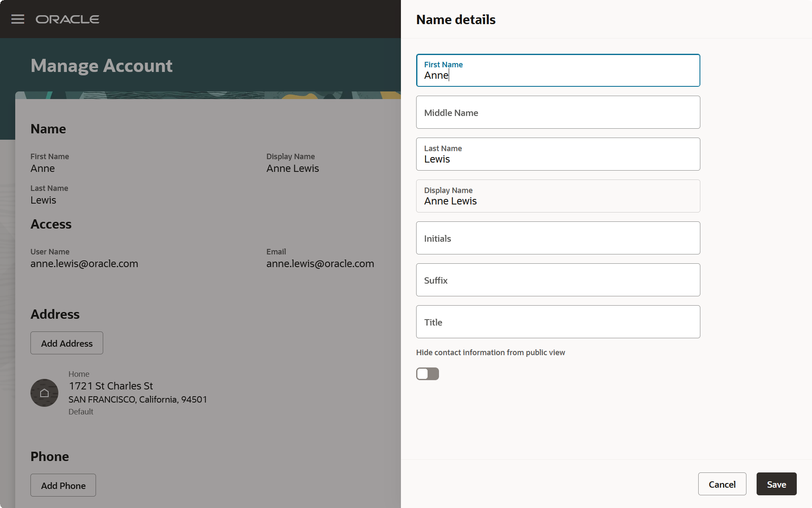The height and width of the screenshot is (508, 812).
Task: Click the Save button
Action: pyautogui.click(x=776, y=484)
